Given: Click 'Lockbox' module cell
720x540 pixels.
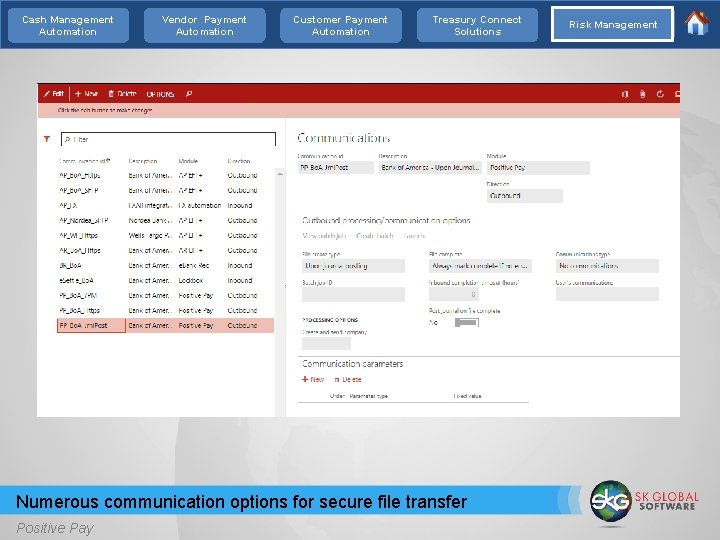Looking at the screenshot, I should point(191,281).
